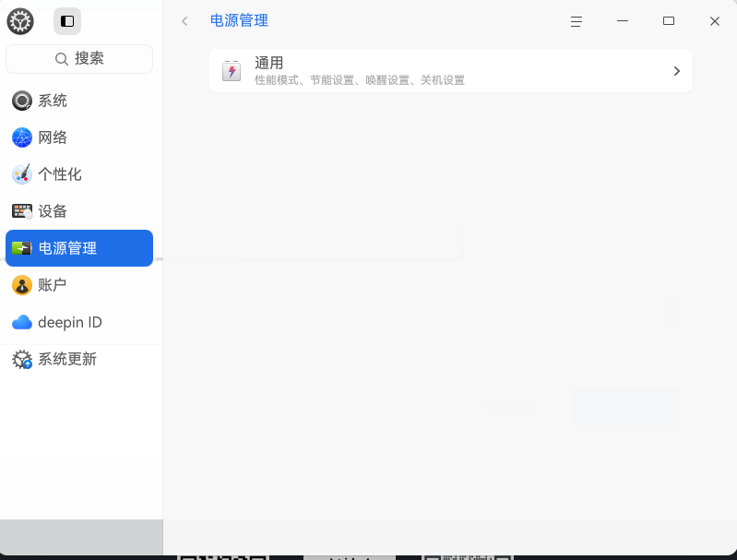Select 个性化 label in sidebar
This screenshot has width=737, height=560.
(x=60, y=174)
